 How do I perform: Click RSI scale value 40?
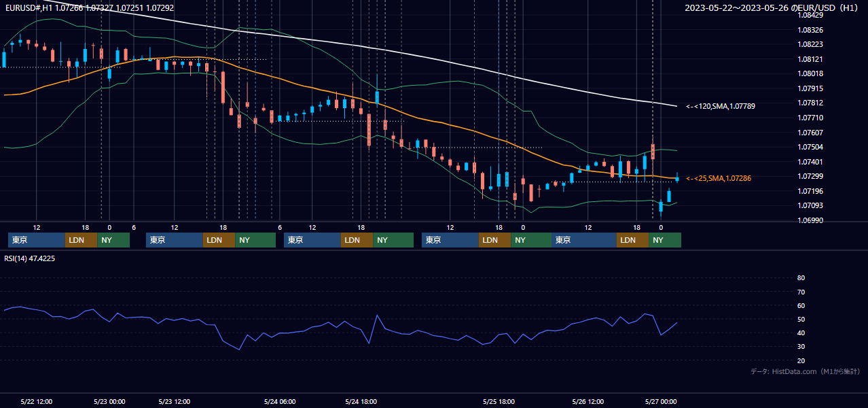801,333
